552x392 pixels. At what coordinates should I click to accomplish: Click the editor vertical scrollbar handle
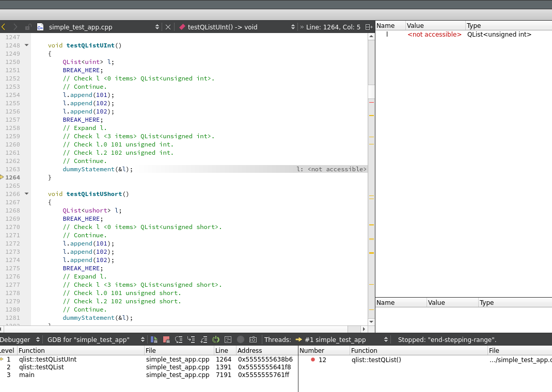click(371, 91)
